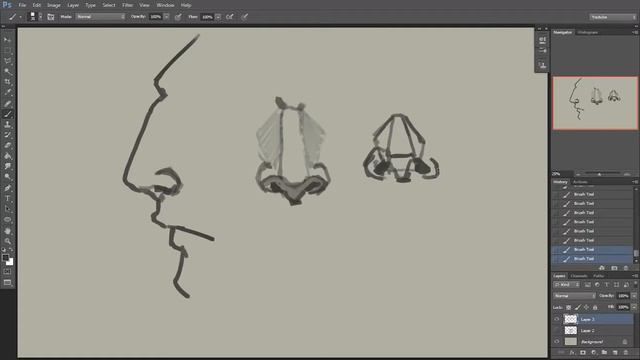Image resolution: width=640 pixels, height=360 pixels.
Task: Lock layer position
Action: 586,307
